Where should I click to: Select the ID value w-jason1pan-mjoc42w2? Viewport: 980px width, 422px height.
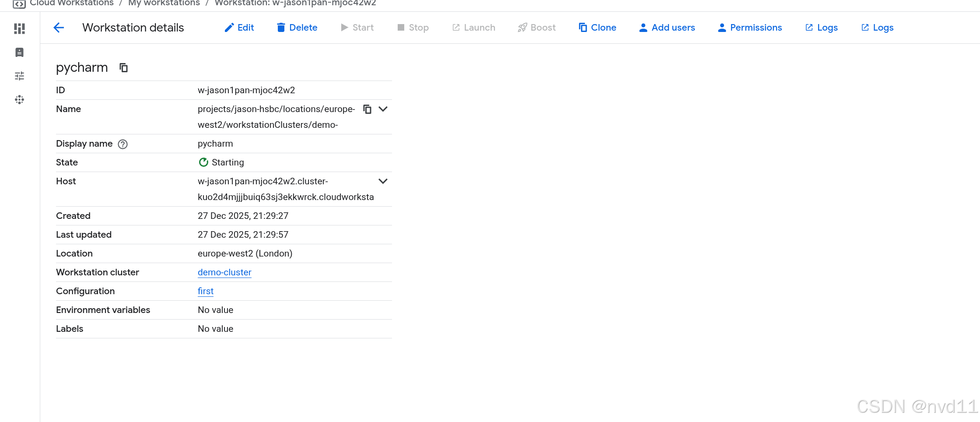(246, 90)
